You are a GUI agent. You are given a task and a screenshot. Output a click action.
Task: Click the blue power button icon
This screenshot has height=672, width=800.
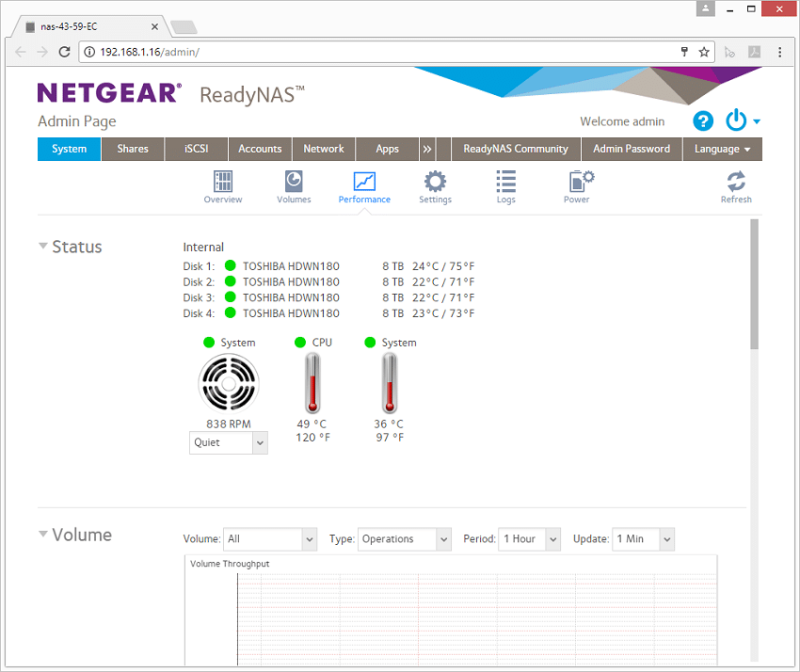(736, 120)
